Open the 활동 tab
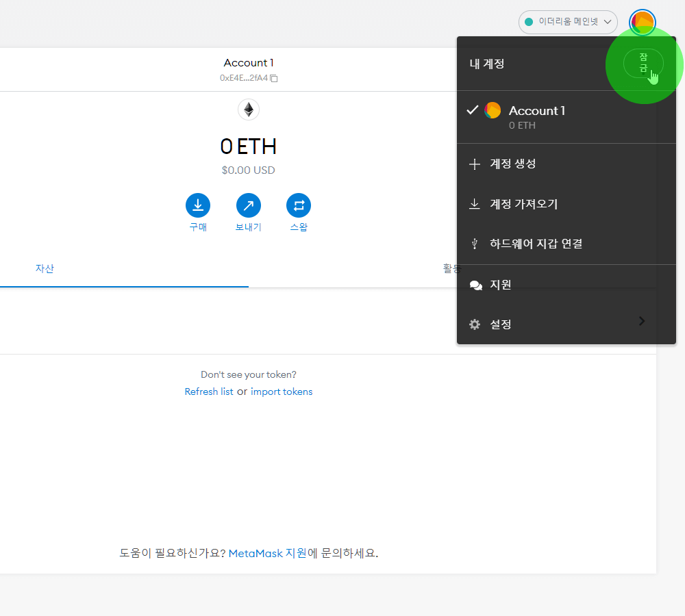This screenshot has height=616, width=685. coord(450,268)
